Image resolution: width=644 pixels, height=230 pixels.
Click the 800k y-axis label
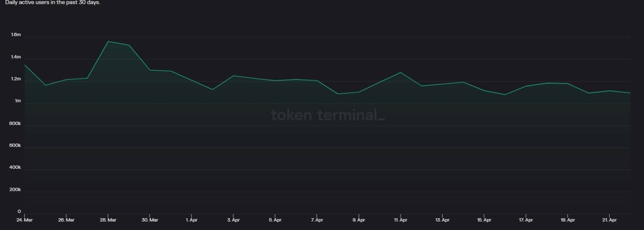(x=15, y=123)
